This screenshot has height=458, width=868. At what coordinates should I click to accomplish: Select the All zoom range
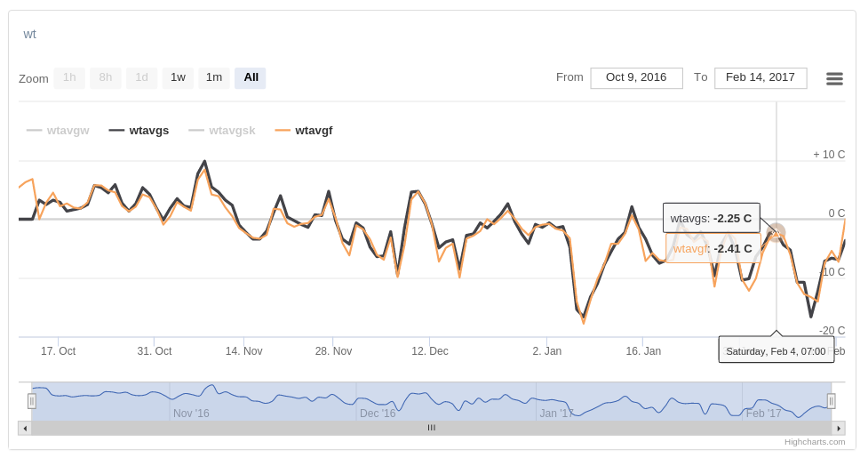click(251, 77)
